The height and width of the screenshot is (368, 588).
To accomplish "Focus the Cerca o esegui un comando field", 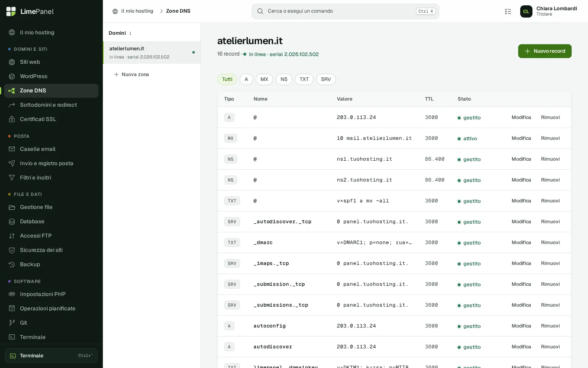I will 345,11.
